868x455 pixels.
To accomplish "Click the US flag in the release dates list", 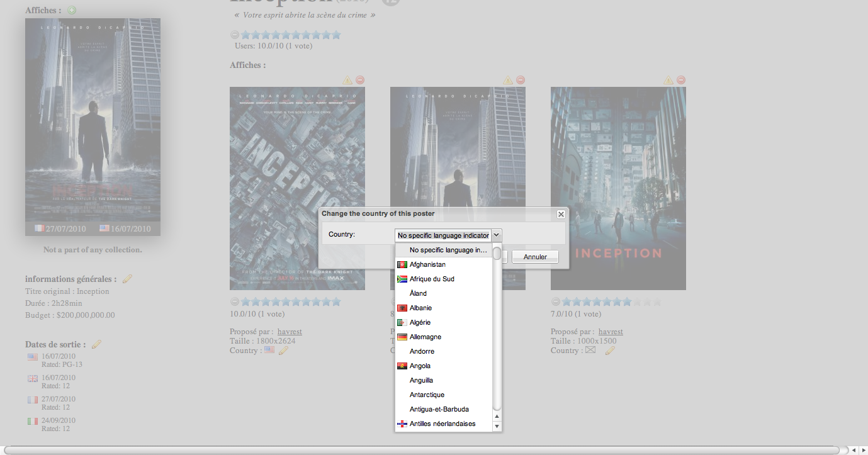I will [x=33, y=357].
